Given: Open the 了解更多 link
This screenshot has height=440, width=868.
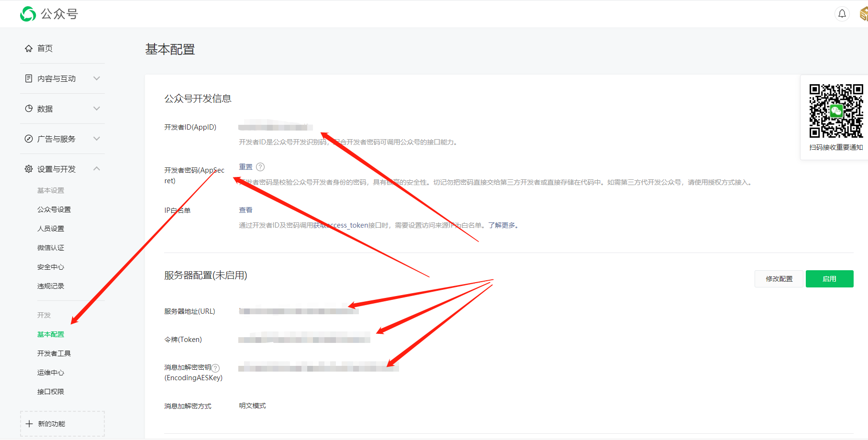Looking at the screenshot, I should click(502, 225).
